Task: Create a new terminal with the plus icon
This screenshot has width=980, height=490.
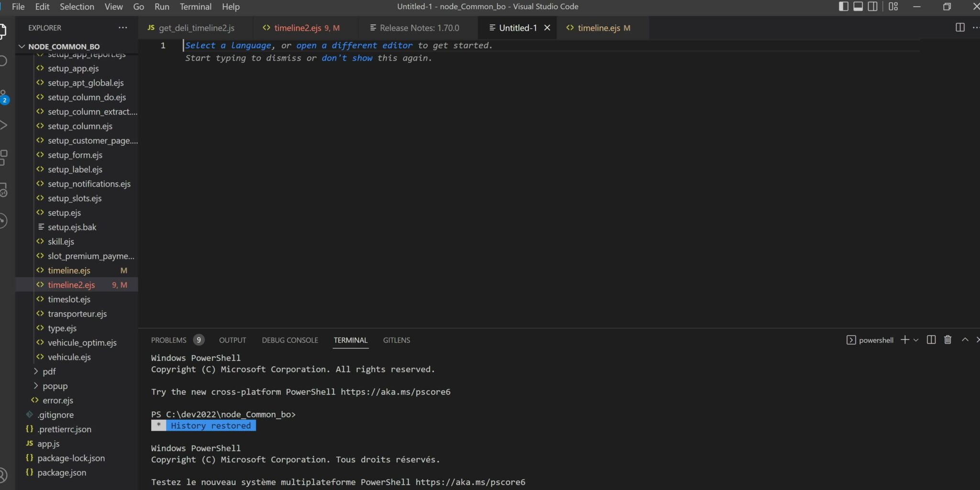Action: [x=904, y=340]
